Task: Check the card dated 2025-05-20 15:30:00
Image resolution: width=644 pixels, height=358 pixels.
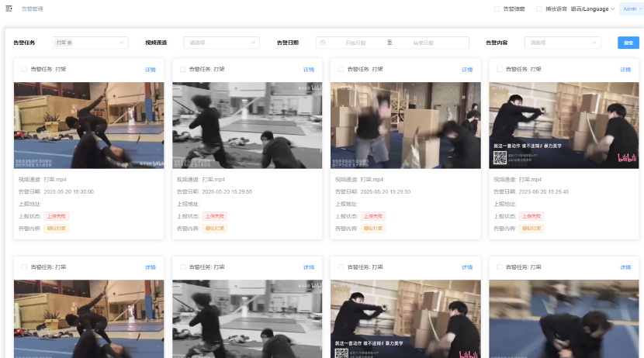Action: pos(24,69)
